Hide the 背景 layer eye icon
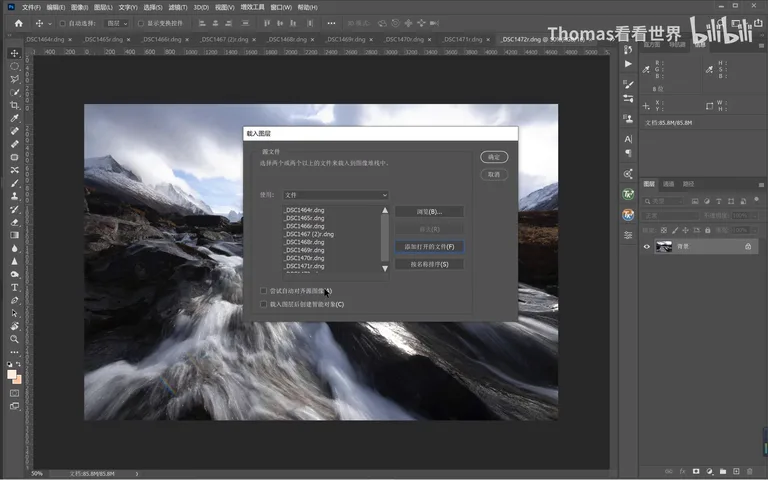768x480 pixels. coord(647,246)
